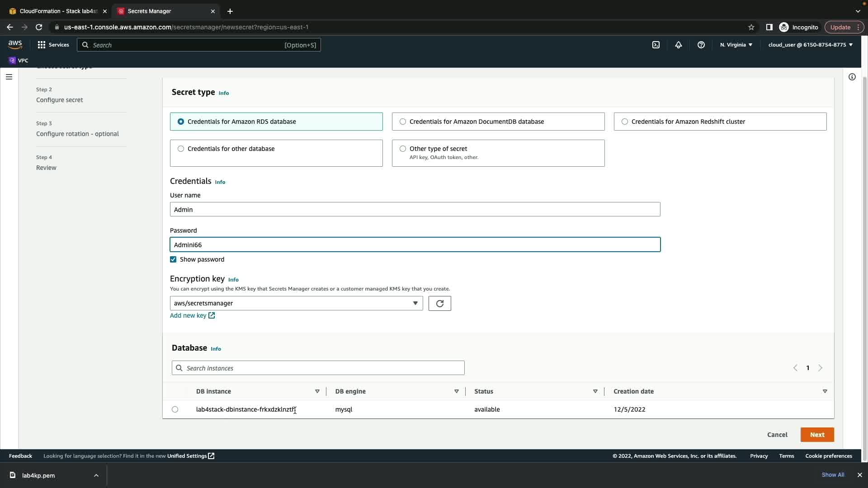The image size is (868, 488).
Task: Select Credentials for Amazon Redshift cluster
Action: (625, 122)
